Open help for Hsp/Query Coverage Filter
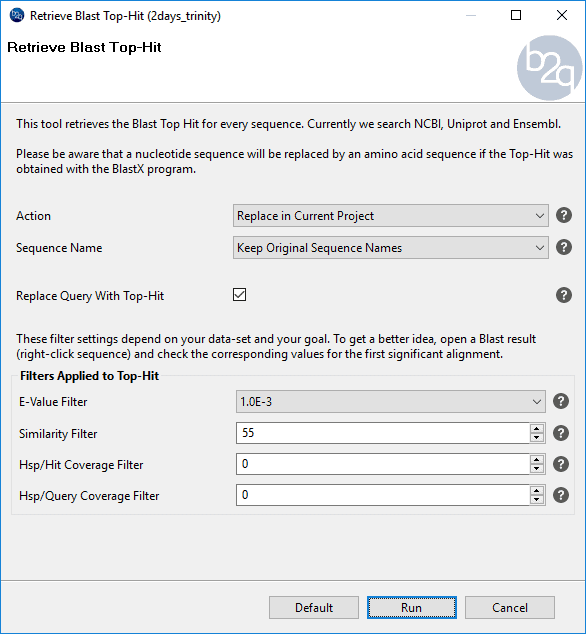This screenshot has width=586, height=634. (561, 495)
